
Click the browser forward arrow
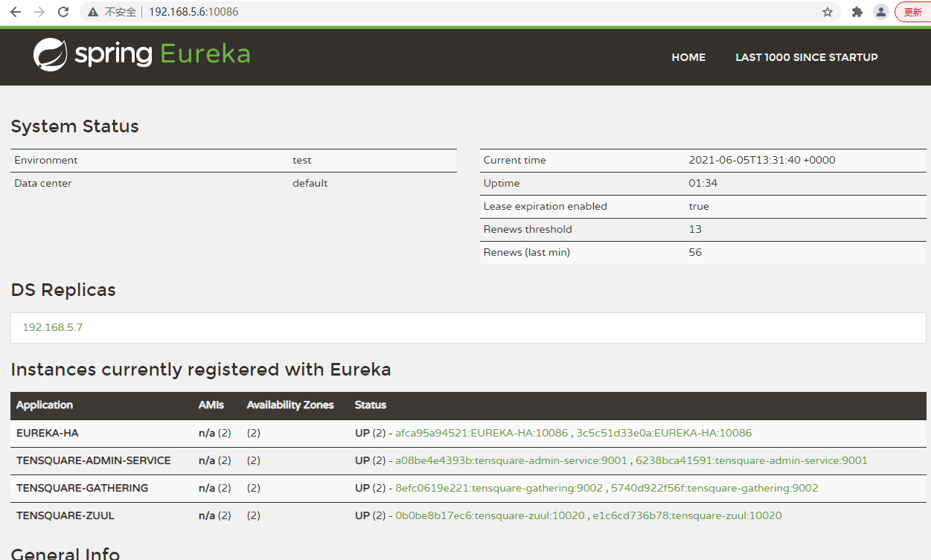click(x=39, y=12)
